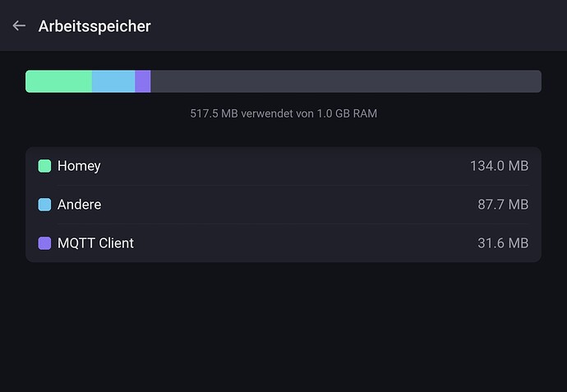Click the Arbeitsspeicher page title
567x392 pixels.
pos(94,25)
